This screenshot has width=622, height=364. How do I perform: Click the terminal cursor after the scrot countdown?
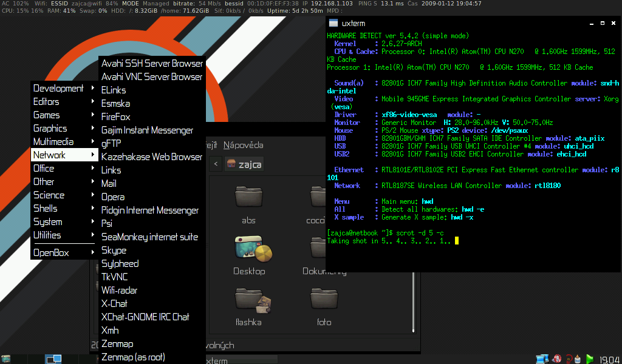tap(457, 240)
